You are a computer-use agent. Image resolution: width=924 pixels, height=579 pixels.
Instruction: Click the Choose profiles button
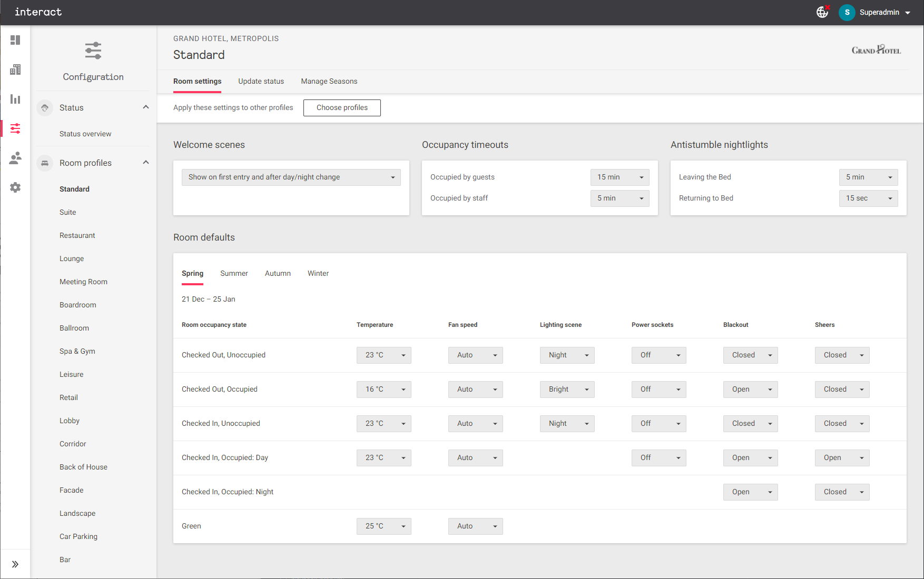(x=342, y=107)
